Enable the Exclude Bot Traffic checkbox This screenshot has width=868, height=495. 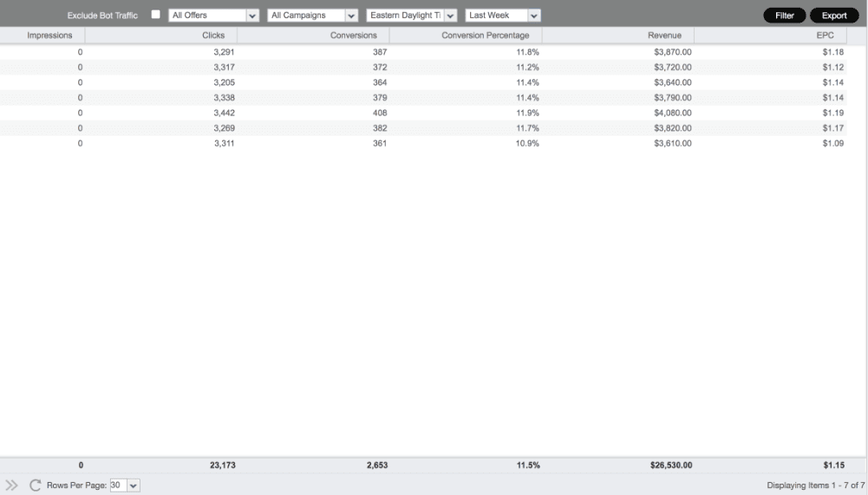156,15
